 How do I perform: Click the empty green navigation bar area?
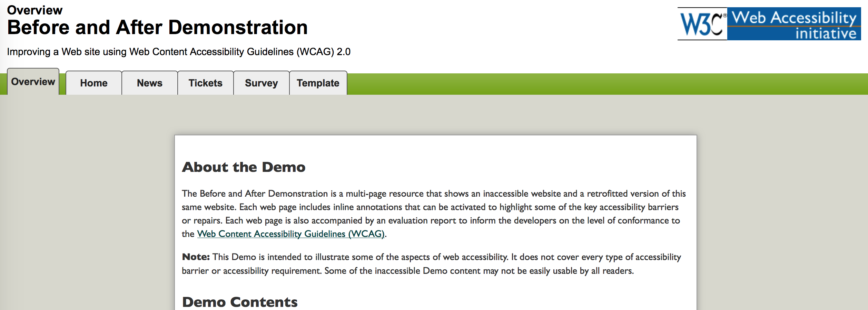pos(586,84)
